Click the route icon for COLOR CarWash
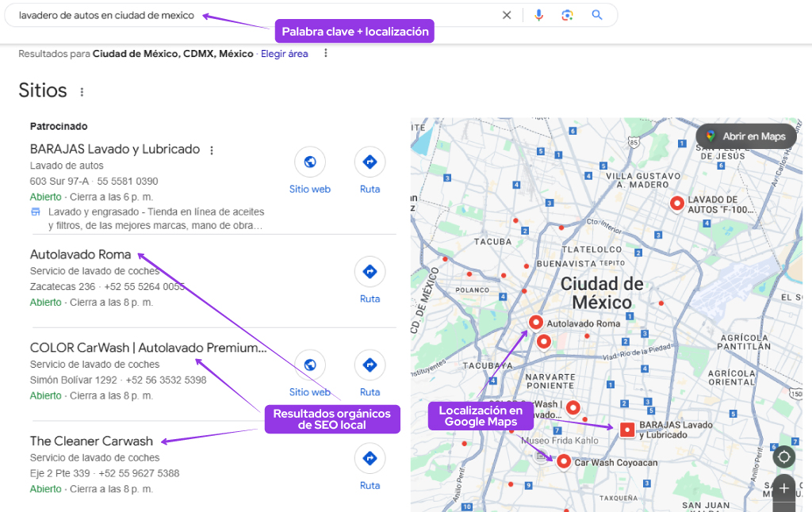Image resolution: width=812 pixels, height=512 pixels. [370, 365]
